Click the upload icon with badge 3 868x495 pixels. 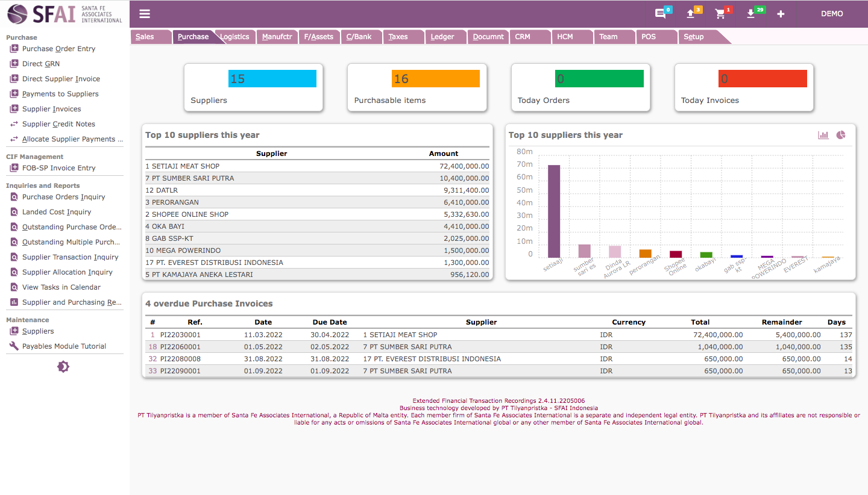click(x=691, y=14)
